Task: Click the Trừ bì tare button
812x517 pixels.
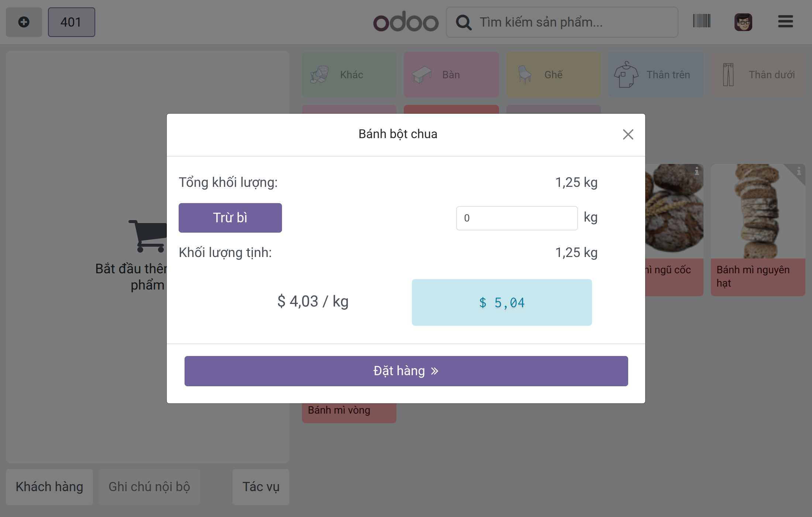Action: [x=230, y=218]
